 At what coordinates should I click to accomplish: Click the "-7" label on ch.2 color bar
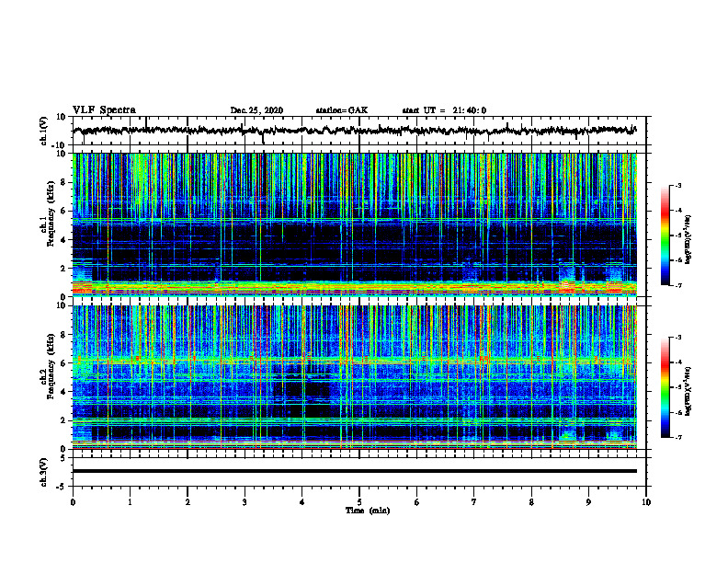[x=677, y=438]
